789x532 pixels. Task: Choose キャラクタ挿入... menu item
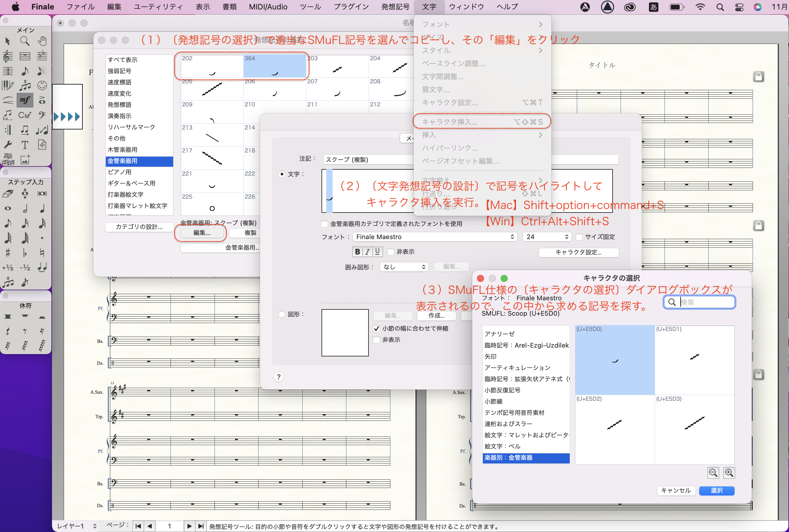[x=482, y=122]
